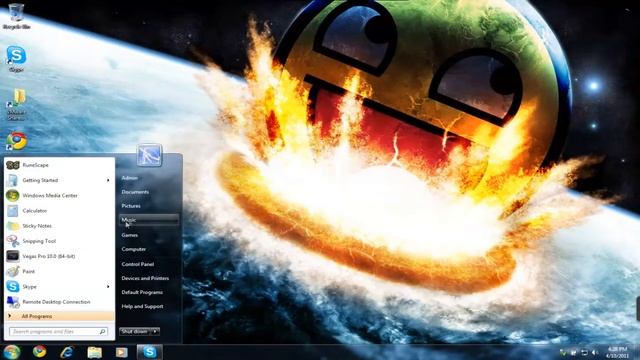
Task: Click the Snipping Tool scissors icon
Action: (13, 241)
